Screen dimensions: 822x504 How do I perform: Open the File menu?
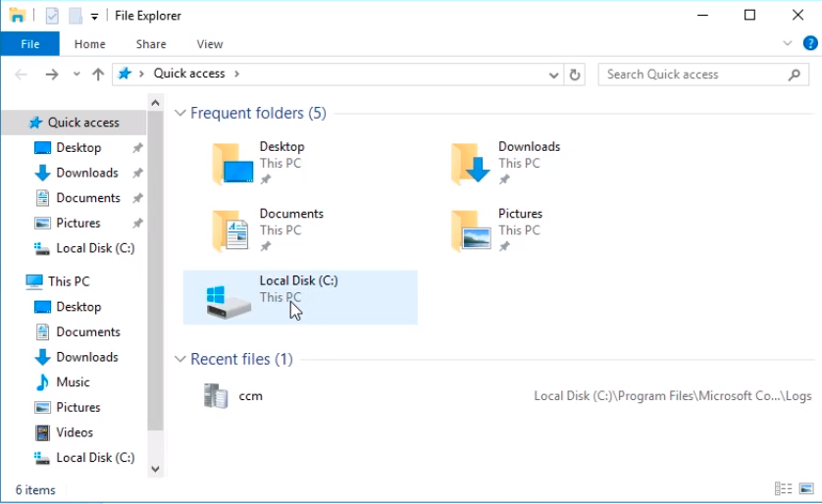(29, 44)
